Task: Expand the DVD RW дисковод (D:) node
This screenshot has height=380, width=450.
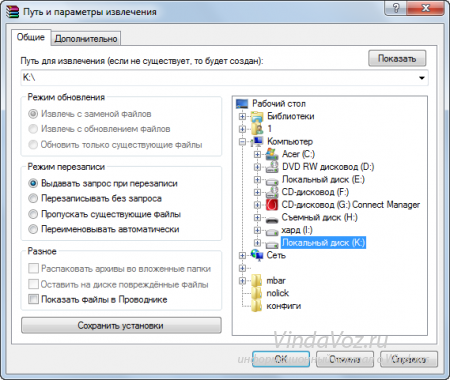Action: click(x=257, y=167)
